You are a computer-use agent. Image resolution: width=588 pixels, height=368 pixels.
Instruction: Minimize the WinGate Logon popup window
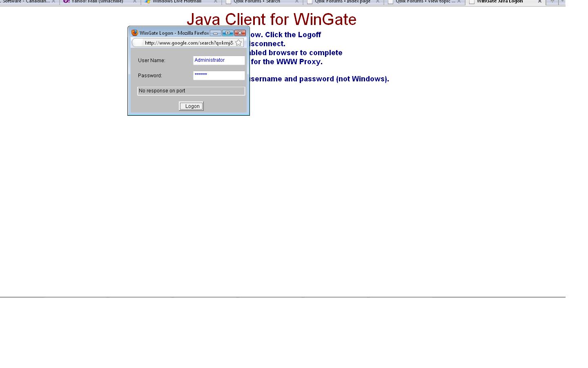point(216,33)
